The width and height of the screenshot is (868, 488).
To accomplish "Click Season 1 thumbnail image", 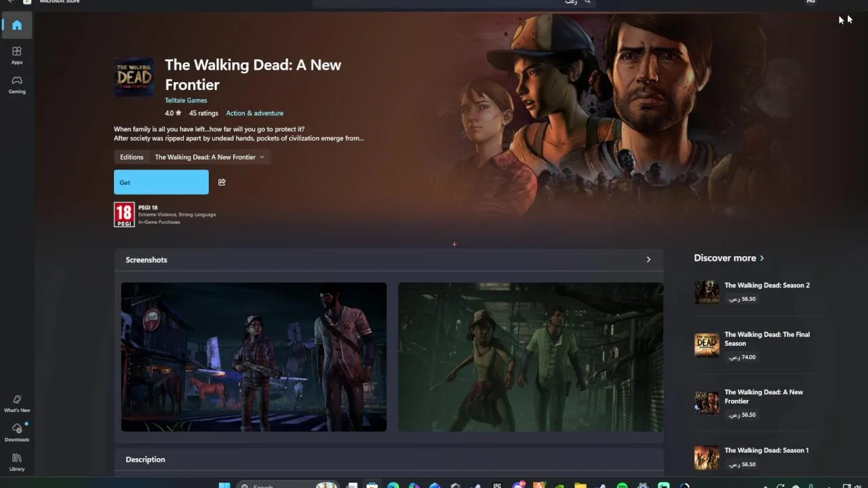I will pyautogui.click(x=707, y=457).
